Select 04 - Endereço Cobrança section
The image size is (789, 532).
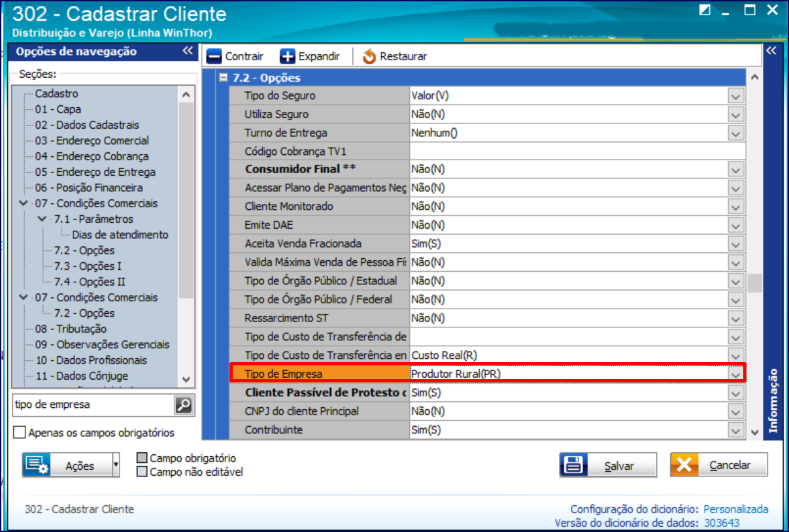pyautogui.click(x=92, y=156)
